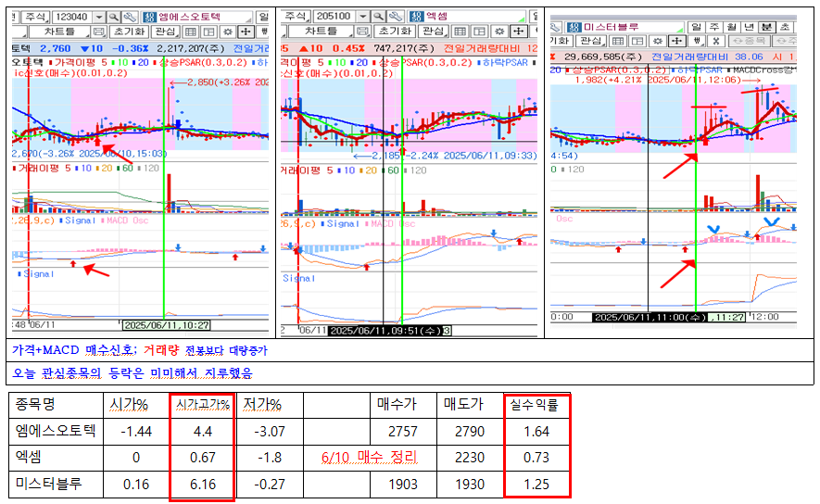
Task: Expand stock code dropdown next to 123040
Action: (x=99, y=17)
